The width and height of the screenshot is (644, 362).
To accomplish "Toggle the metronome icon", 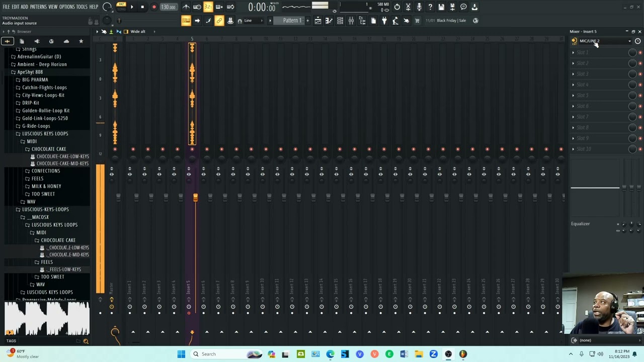I will click(x=186, y=7).
